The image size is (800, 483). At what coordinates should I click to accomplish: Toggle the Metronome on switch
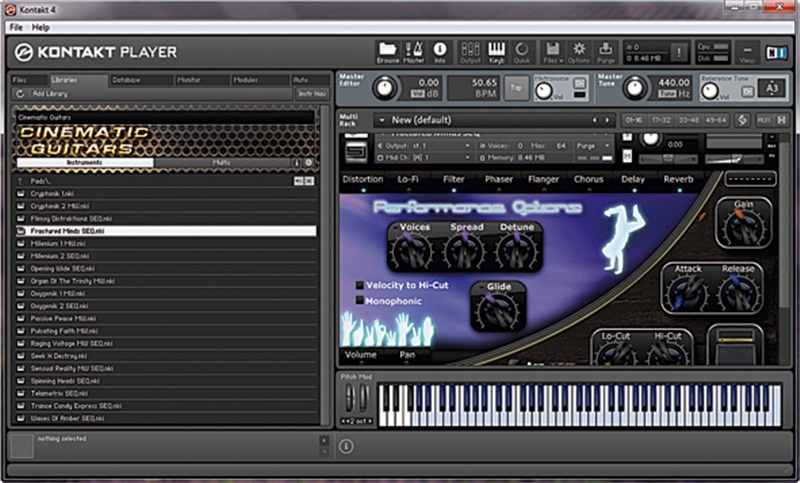pyautogui.click(x=579, y=83)
